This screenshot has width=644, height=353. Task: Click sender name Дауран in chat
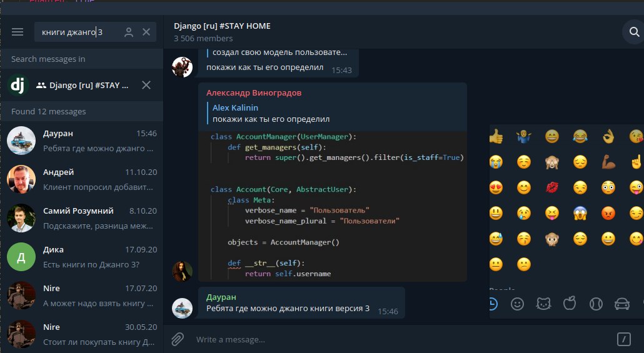click(x=221, y=297)
